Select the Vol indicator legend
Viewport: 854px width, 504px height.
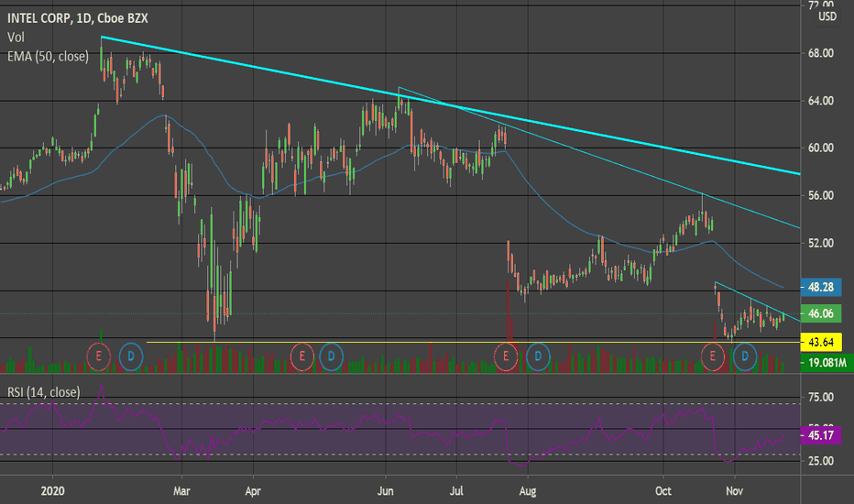[x=16, y=37]
